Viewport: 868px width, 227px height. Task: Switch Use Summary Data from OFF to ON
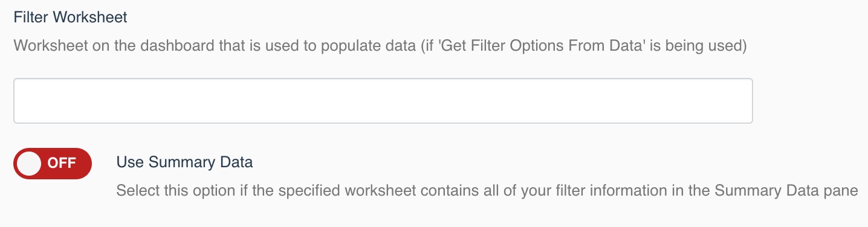point(53,164)
